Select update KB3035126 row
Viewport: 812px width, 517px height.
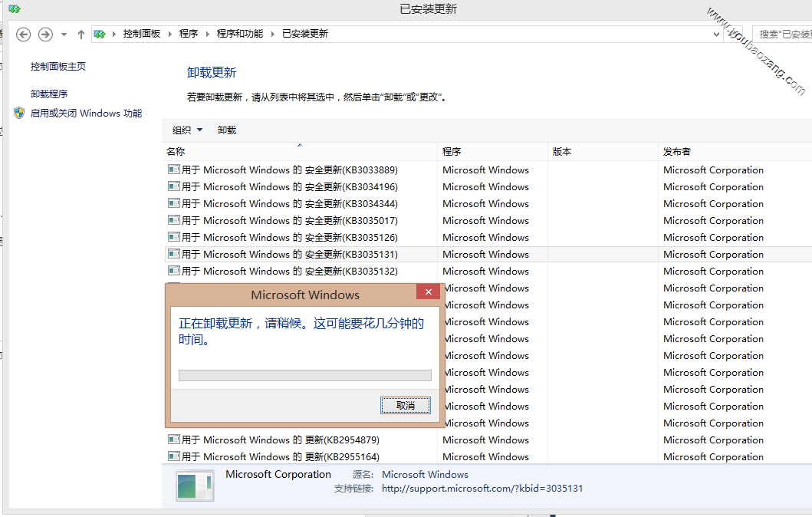pos(489,237)
